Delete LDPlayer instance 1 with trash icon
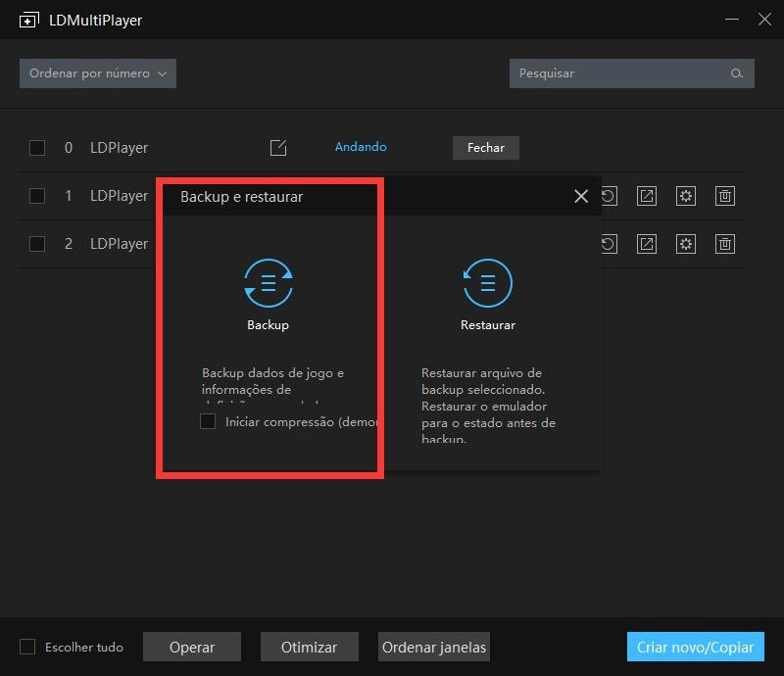 tap(725, 196)
